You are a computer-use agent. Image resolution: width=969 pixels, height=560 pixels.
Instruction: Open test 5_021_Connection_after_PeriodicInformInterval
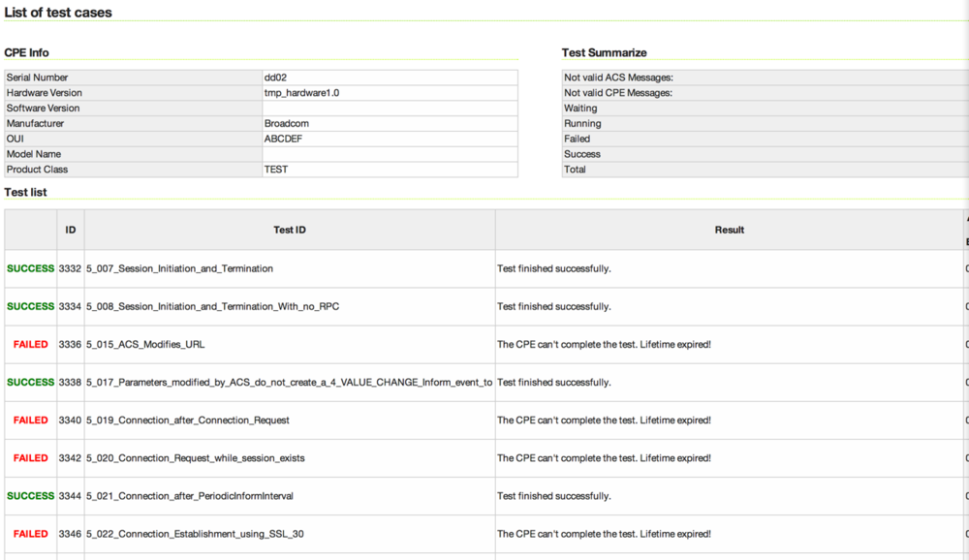point(189,496)
